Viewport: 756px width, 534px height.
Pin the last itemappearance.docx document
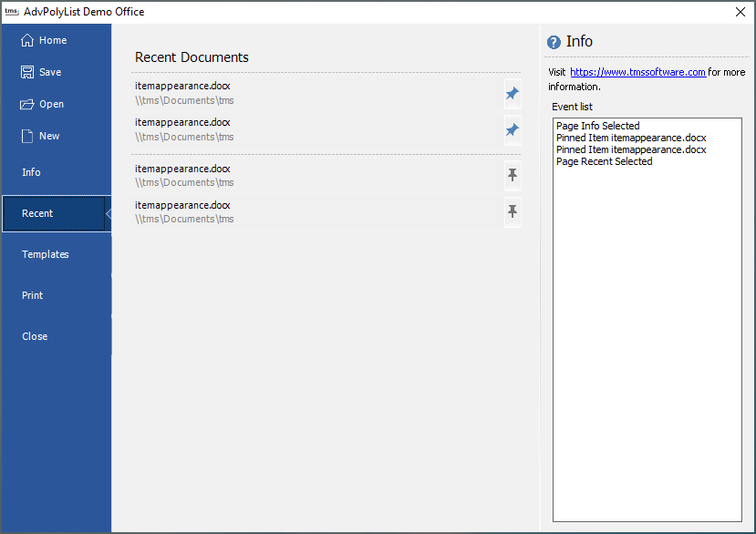[x=513, y=211]
